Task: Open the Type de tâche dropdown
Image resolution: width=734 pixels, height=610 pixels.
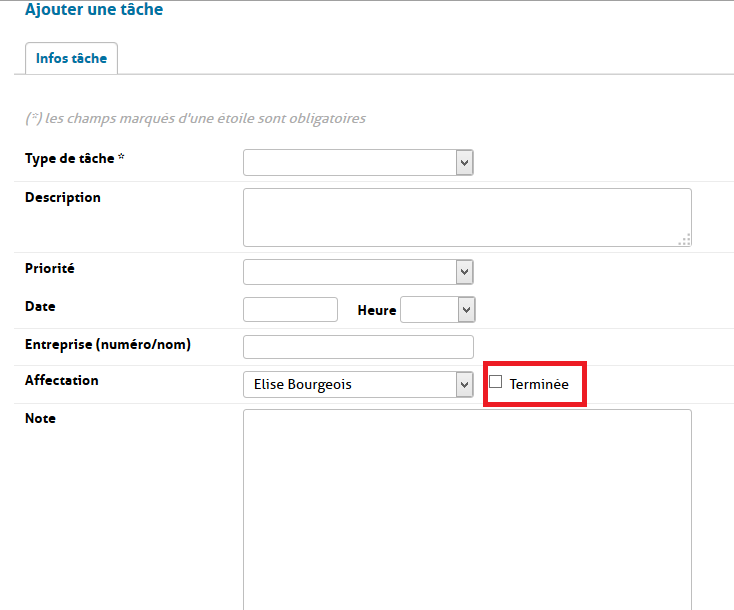Action: coord(358,162)
